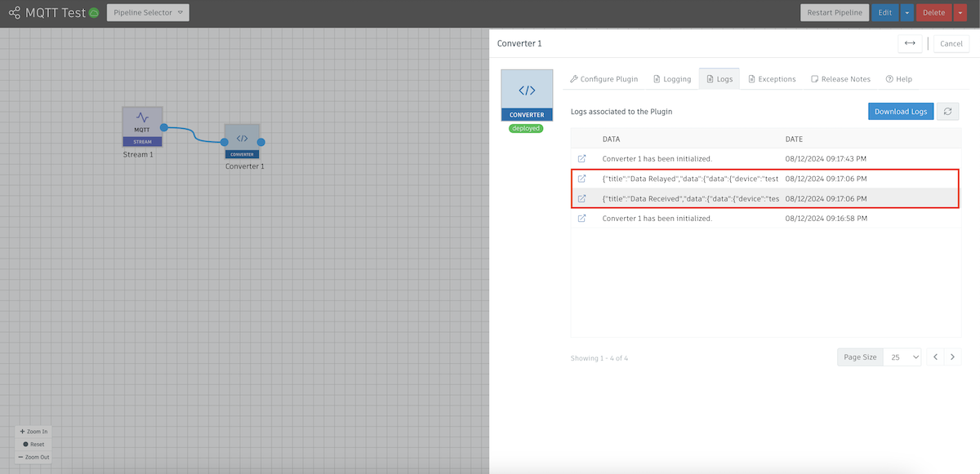
Task: Open log entry dated 09:16:58 PM
Action: 581,218
